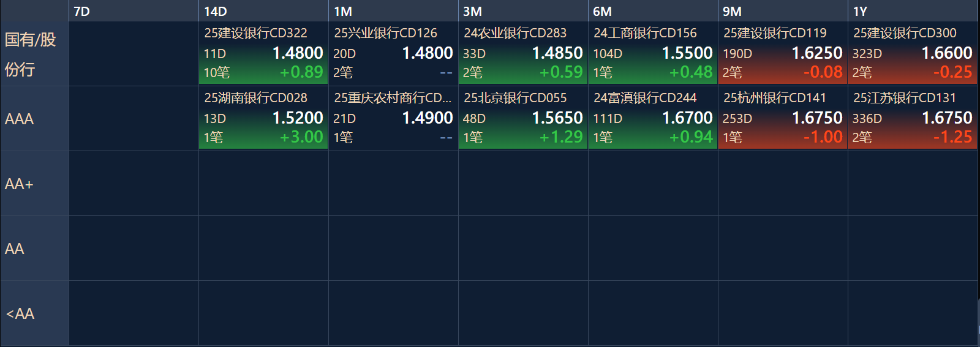The image size is (980, 347).
Task: Click the 10笔 trade count
Action: pos(216,73)
